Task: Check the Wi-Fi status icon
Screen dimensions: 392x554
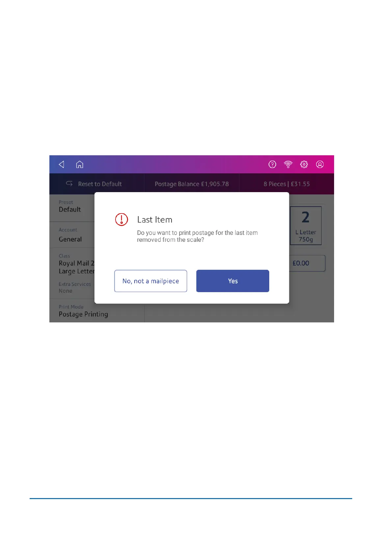Action: [x=288, y=164]
